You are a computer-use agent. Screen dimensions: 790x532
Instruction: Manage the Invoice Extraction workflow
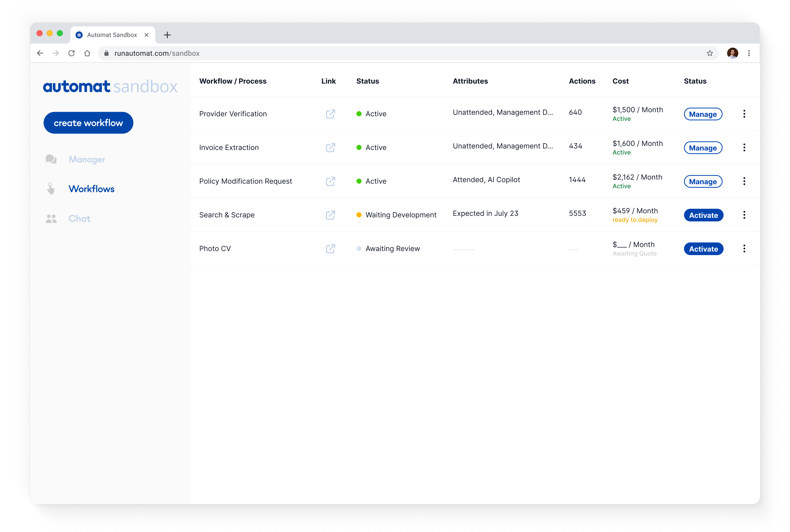703,148
